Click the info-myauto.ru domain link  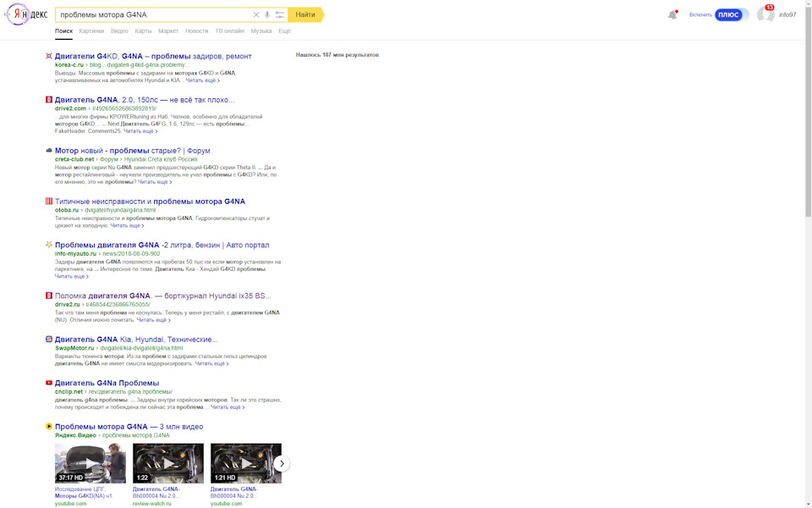75,253
